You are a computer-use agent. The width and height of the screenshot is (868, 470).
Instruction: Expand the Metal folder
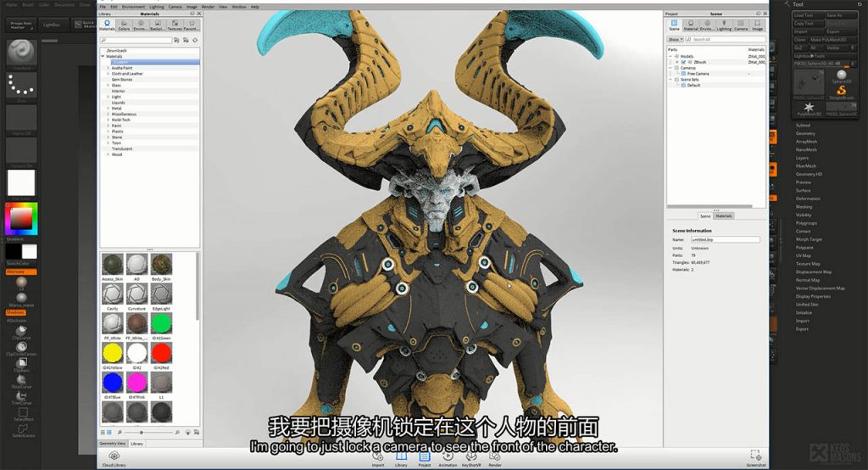108,108
